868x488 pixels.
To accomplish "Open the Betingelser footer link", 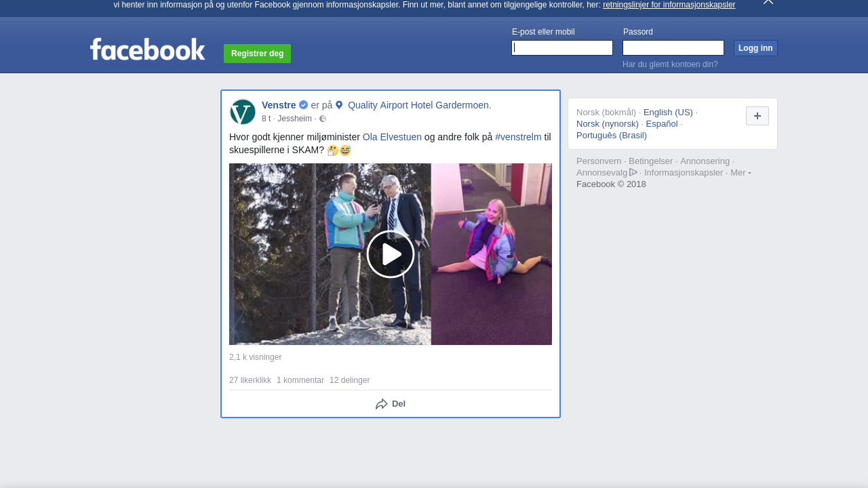I will [651, 161].
